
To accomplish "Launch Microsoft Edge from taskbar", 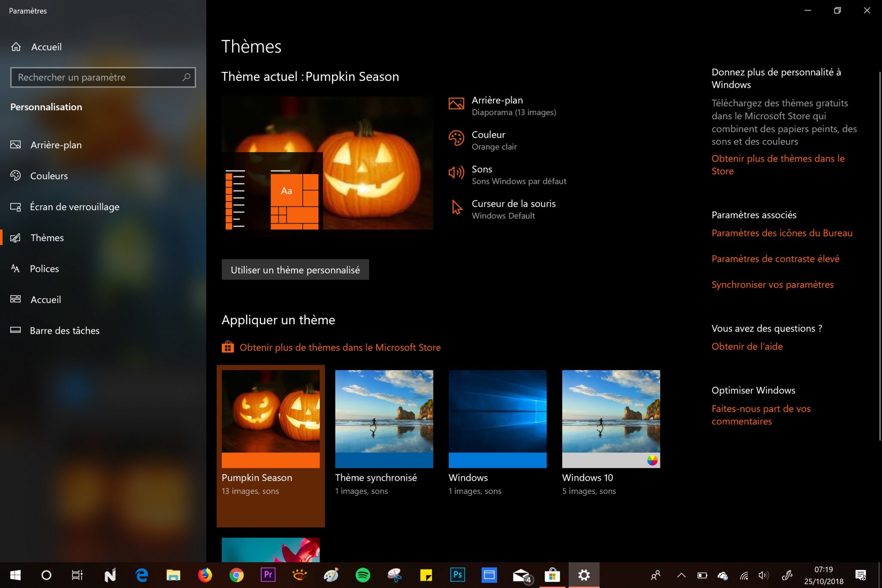I will [142, 575].
